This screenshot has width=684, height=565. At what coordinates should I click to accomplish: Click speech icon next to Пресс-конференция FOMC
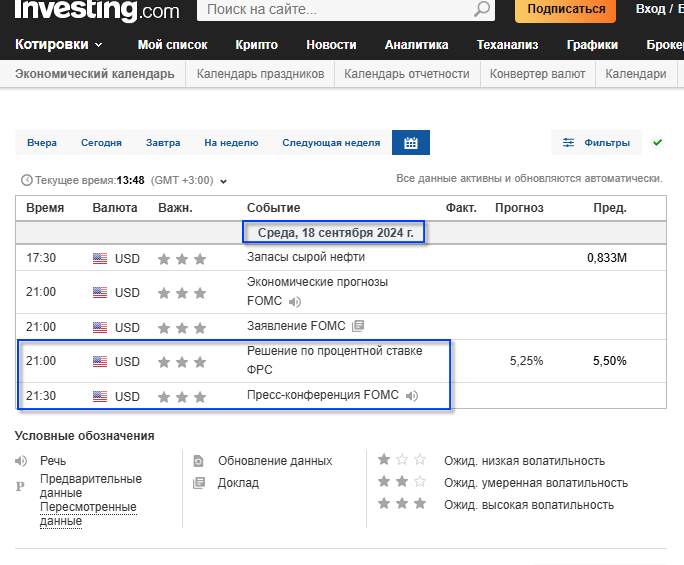click(x=412, y=395)
